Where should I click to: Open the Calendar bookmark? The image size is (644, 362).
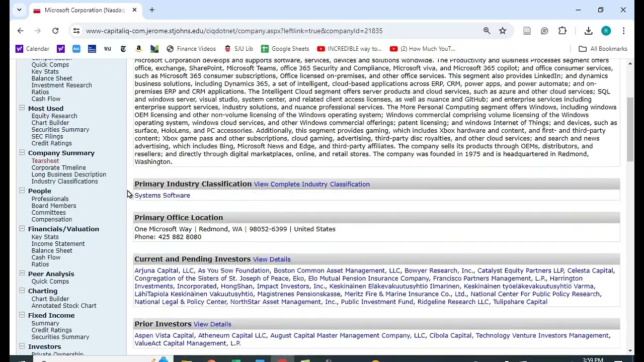[x=32, y=49]
